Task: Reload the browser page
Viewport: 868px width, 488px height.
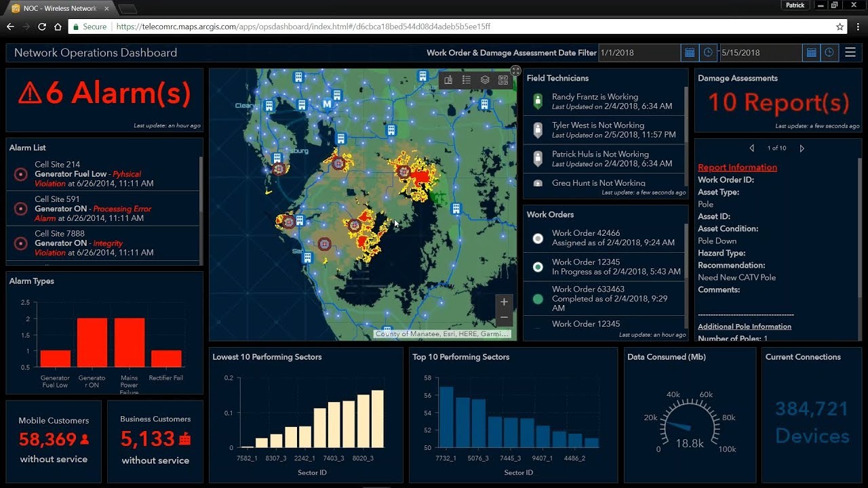Action: 42,26
